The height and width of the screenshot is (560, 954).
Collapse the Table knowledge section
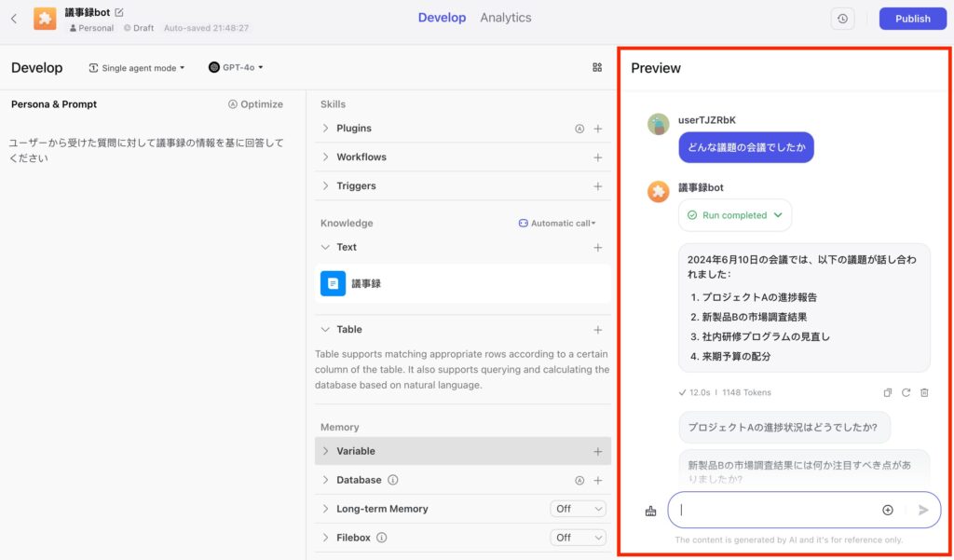tap(325, 329)
